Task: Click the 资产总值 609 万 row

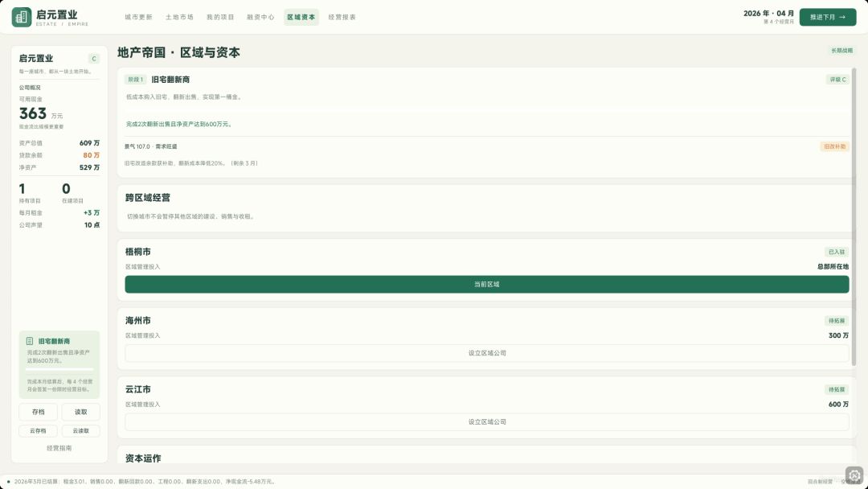Action: (x=59, y=143)
